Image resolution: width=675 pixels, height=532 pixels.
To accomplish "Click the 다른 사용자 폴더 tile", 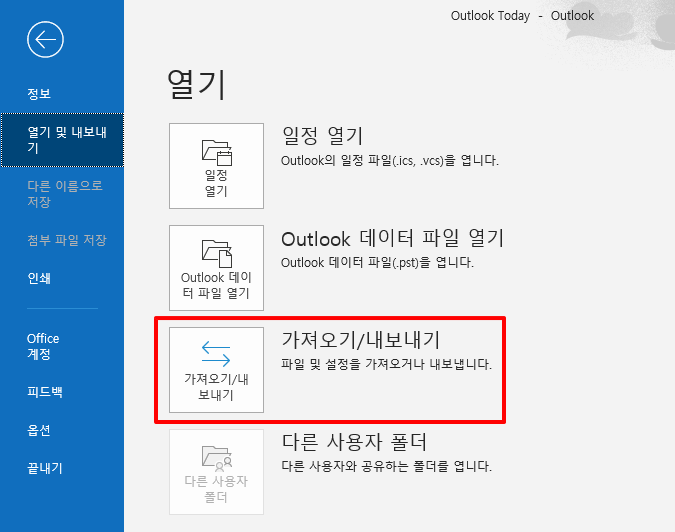I will coord(216,472).
